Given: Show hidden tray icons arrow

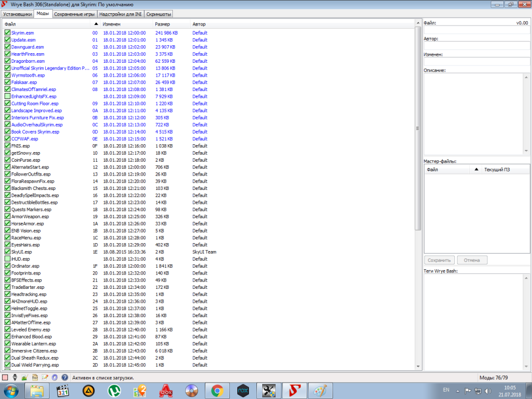Looking at the screenshot, I should tap(458, 391).
